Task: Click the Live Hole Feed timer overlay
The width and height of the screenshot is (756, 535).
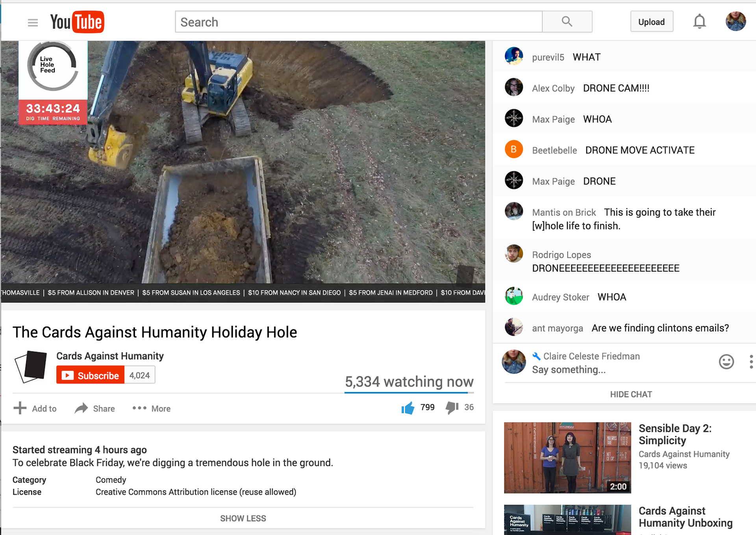Action: click(53, 83)
